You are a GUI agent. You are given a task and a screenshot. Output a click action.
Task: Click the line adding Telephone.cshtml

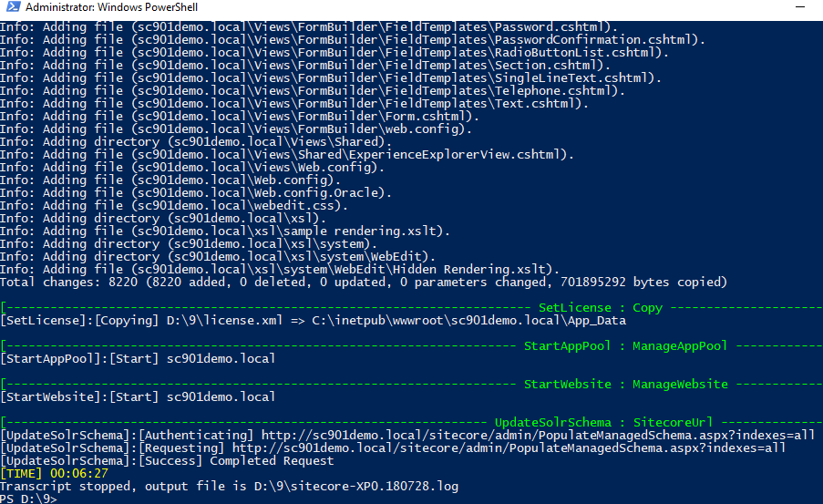point(313,90)
